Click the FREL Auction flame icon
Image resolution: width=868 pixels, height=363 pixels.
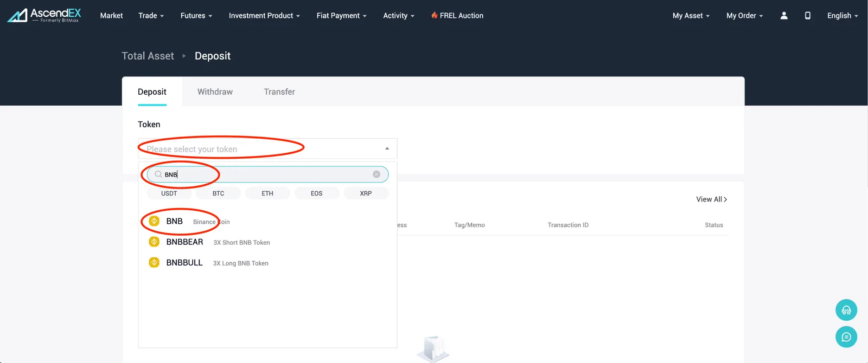point(435,15)
